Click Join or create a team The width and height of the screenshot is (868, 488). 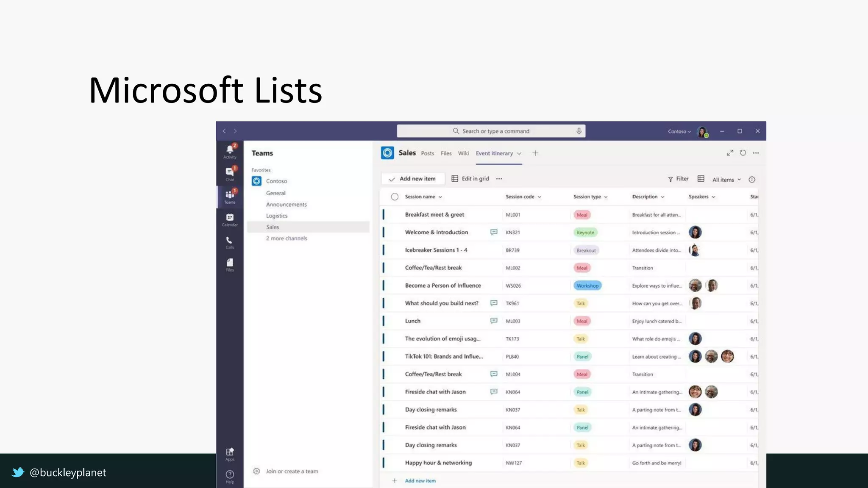[292, 471]
